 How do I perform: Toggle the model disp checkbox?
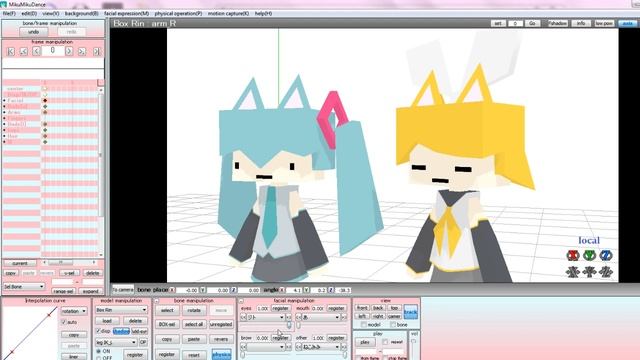[x=98, y=331]
